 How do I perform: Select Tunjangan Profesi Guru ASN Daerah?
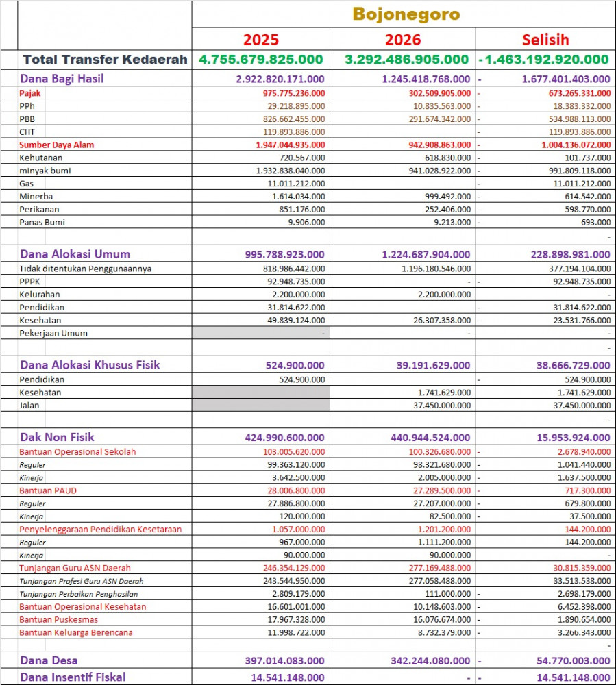click(82, 581)
